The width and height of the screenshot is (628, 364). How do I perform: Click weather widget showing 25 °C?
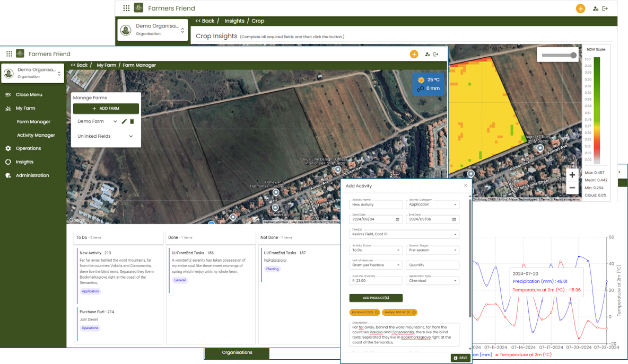[428, 84]
